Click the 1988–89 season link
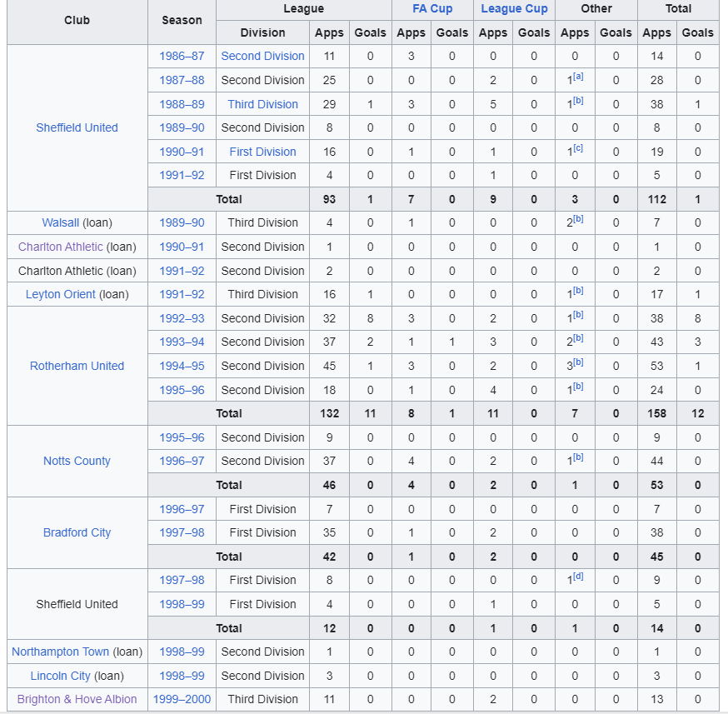 182,104
